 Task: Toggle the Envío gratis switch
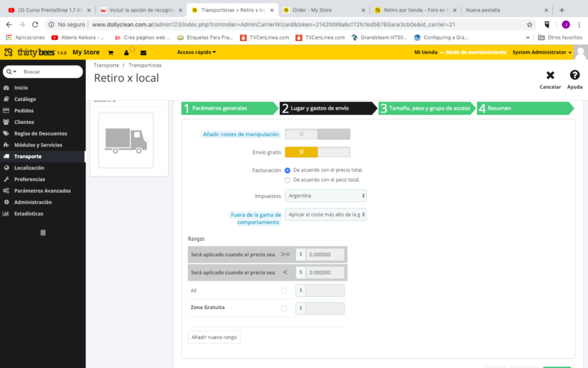click(x=317, y=152)
